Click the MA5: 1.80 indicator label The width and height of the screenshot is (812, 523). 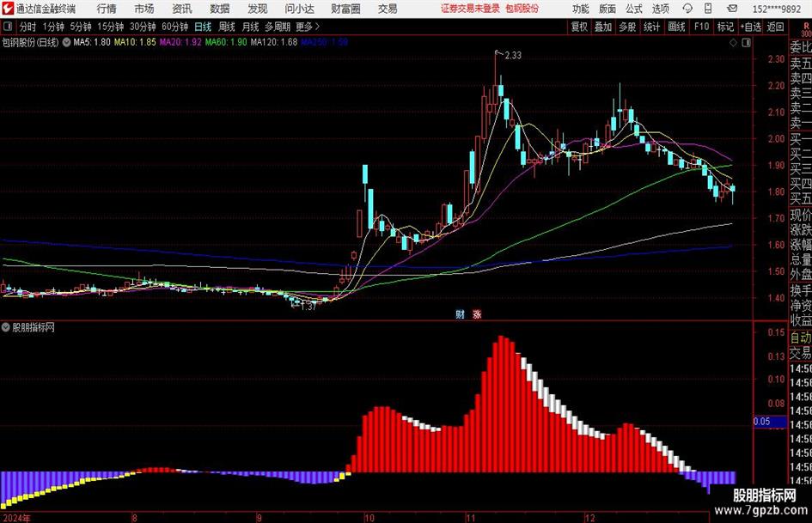(x=92, y=42)
